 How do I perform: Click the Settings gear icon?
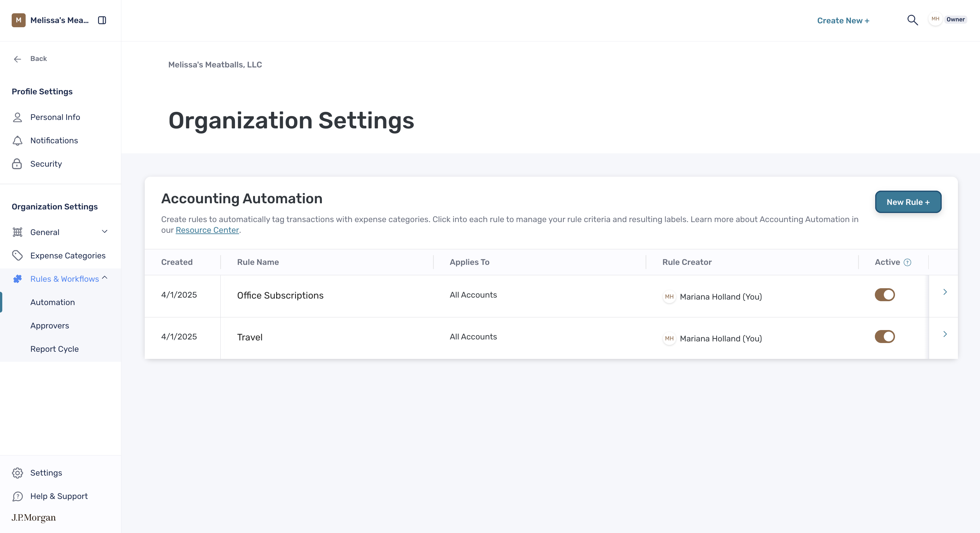18,473
